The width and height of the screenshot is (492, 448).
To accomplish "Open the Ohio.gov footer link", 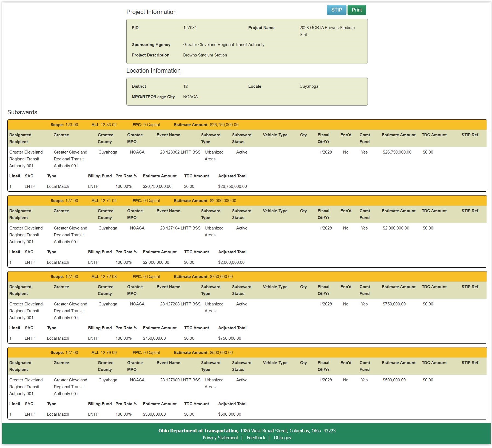I will click(282, 438).
